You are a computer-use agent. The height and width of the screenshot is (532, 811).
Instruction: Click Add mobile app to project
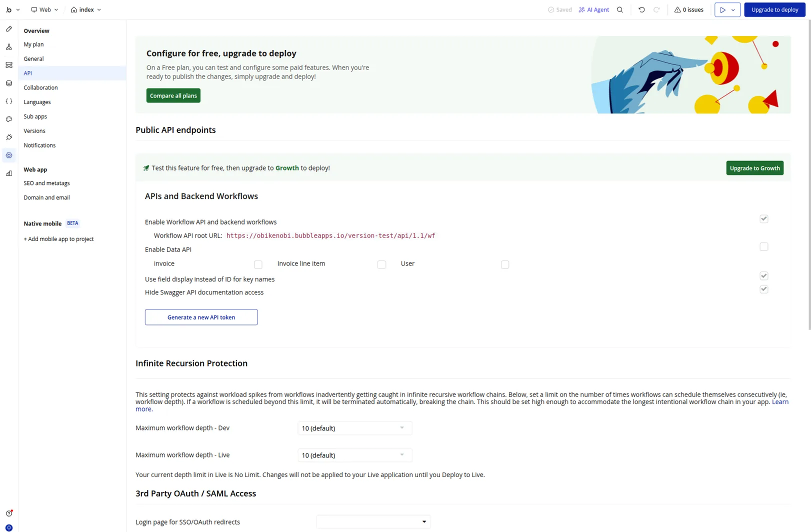coord(58,239)
